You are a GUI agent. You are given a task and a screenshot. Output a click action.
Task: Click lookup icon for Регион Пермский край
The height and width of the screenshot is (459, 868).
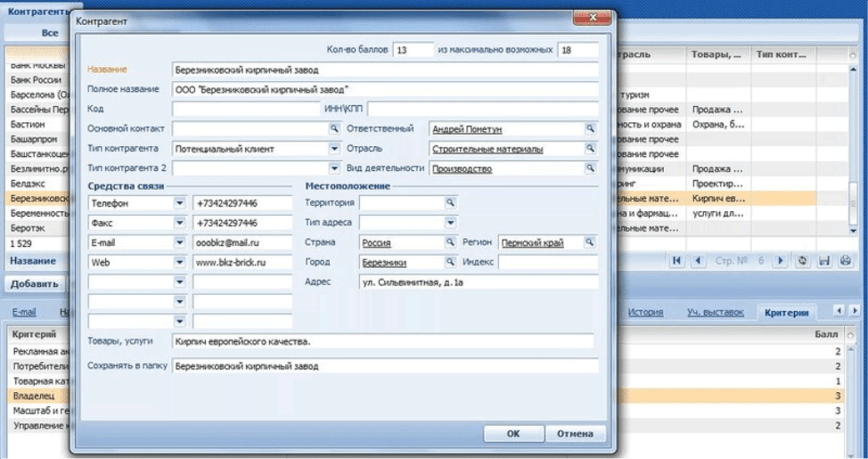[590, 242]
